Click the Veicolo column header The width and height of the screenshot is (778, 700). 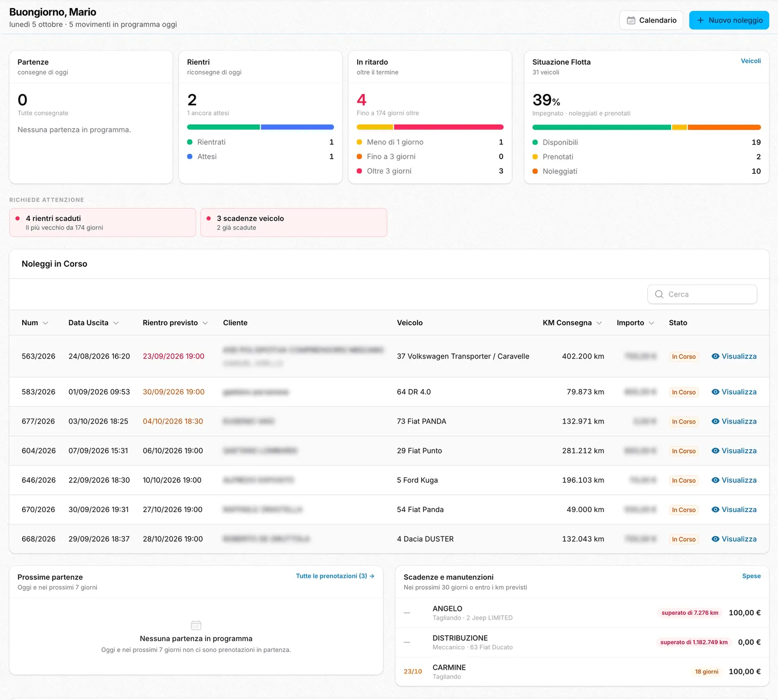click(x=410, y=323)
